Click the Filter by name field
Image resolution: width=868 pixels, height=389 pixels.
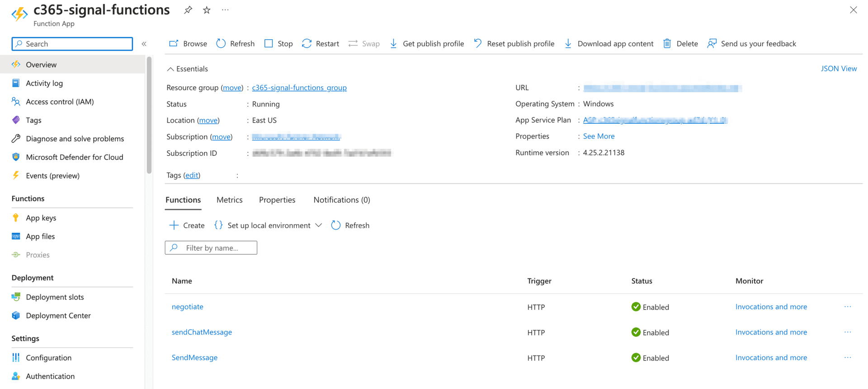tap(211, 248)
